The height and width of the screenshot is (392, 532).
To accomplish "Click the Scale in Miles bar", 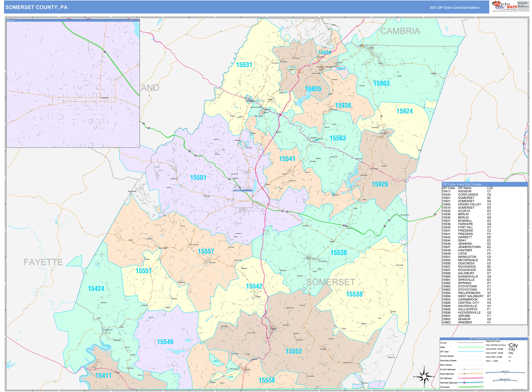I will (x=505, y=373).
